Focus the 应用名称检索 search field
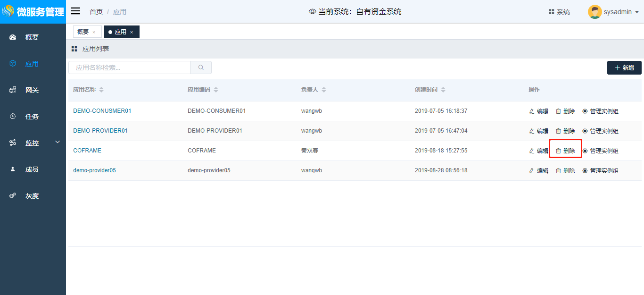The width and height of the screenshot is (644, 295). point(129,67)
